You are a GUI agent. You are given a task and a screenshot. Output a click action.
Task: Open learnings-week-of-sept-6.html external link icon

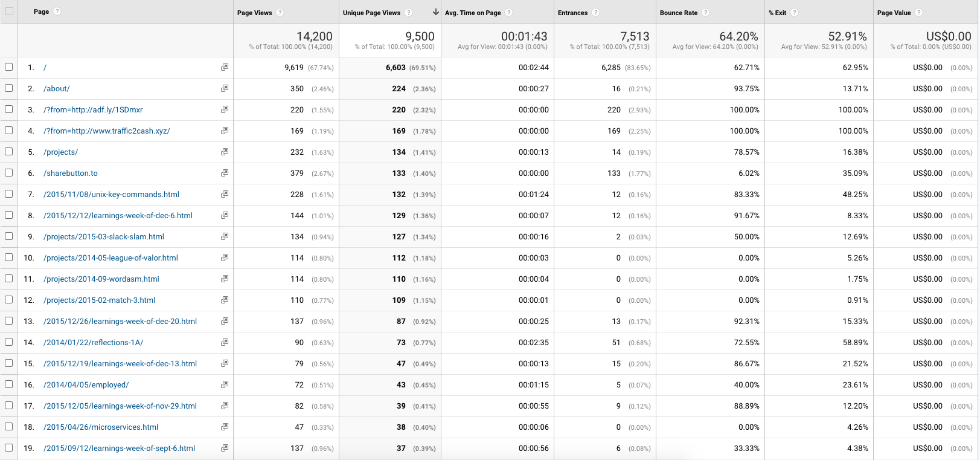pos(225,448)
